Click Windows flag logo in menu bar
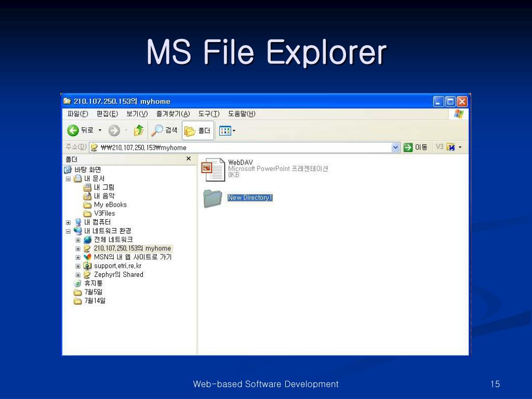The height and width of the screenshot is (399, 532). pos(458,114)
